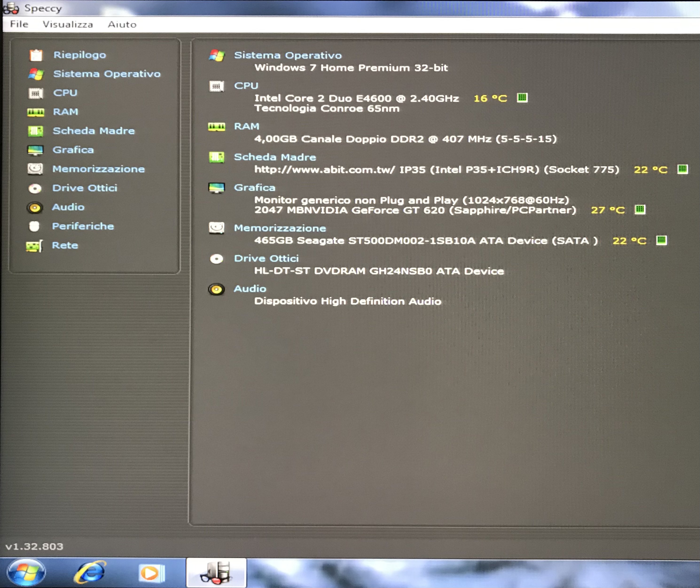Open the Visualizza menu
This screenshot has width=700, height=588.
click(68, 24)
